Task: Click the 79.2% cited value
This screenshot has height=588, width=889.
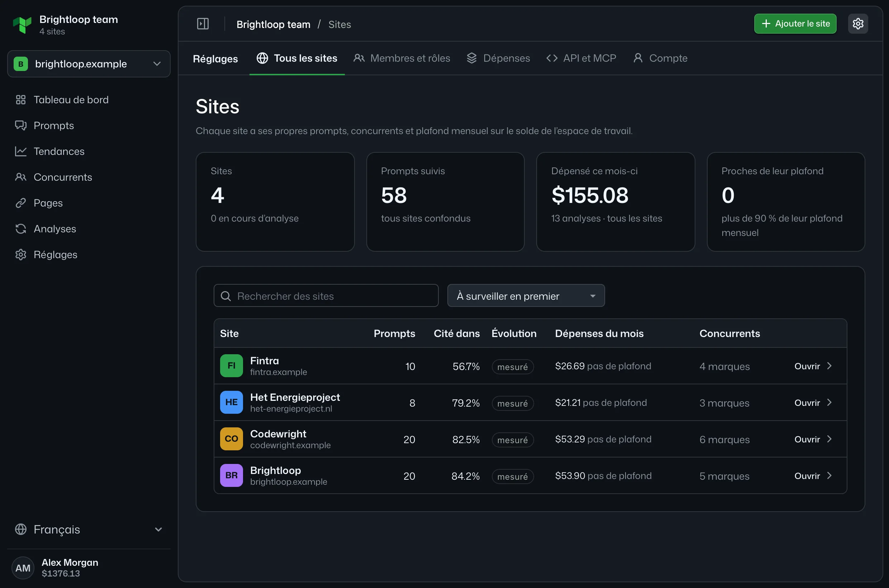Action: (x=466, y=403)
